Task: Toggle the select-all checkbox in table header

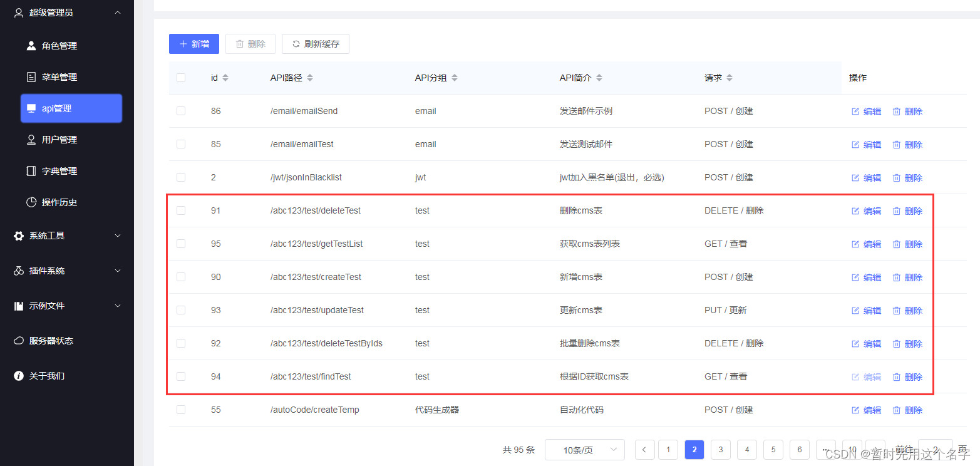Action: tap(181, 78)
